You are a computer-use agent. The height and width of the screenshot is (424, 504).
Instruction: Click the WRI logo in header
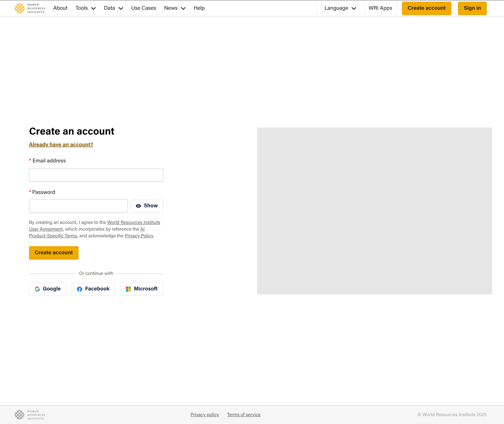coord(30,8)
